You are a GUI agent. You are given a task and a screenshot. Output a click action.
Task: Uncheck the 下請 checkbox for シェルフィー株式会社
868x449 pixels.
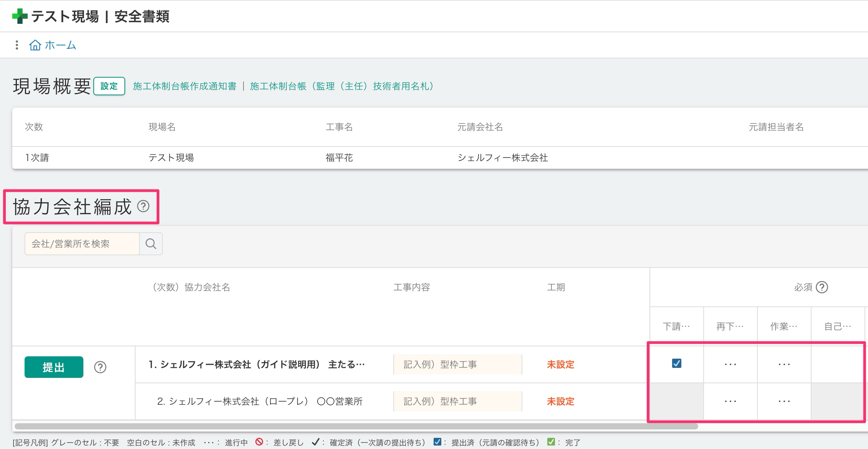point(676,364)
